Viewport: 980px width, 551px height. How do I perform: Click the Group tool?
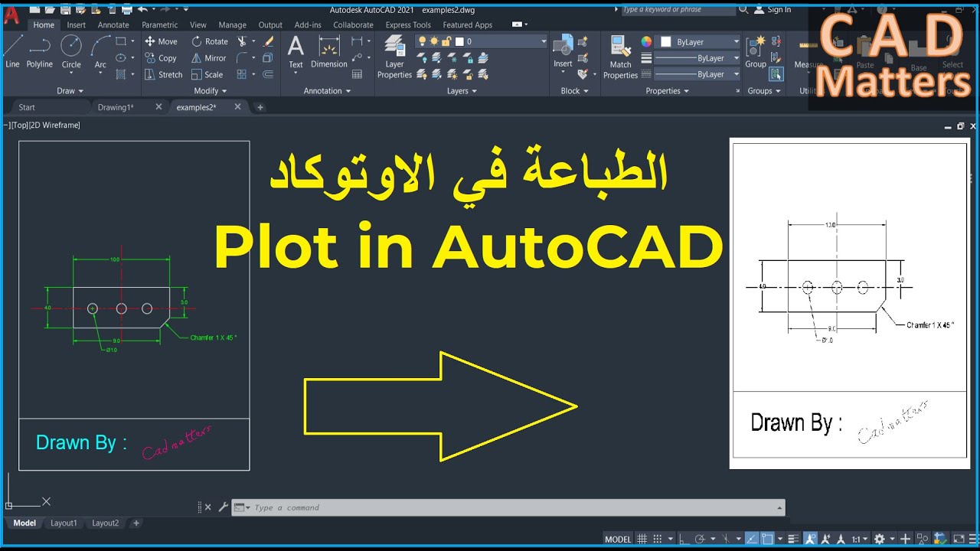click(756, 52)
